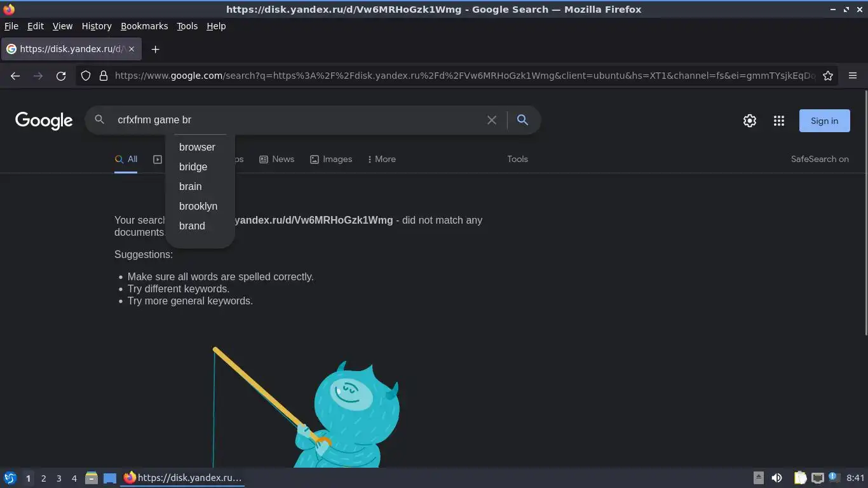The width and height of the screenshot is (868, 488).
Task: Choose the 'browser' autocomplete suggestion
Action: 200,147
